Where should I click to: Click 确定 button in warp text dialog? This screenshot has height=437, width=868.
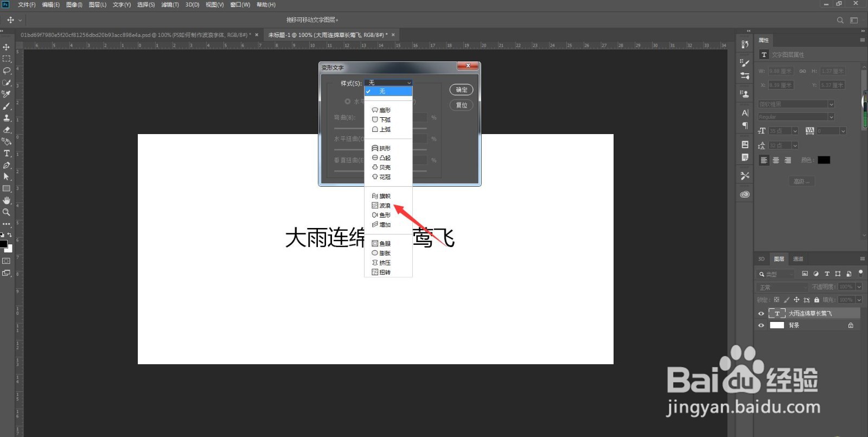pos(461,90)
